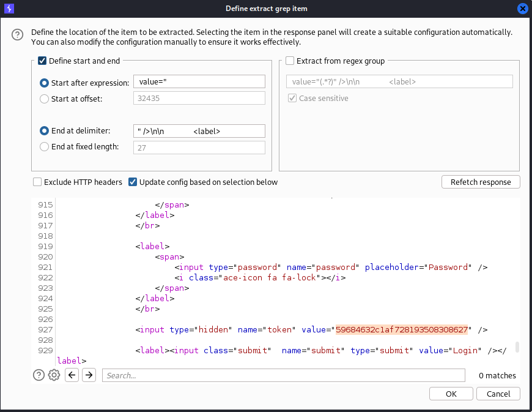Viewport: 532px width, 412px height.
Task: Click the type="hidden" attribute text
Action: [x=201, y=329]
